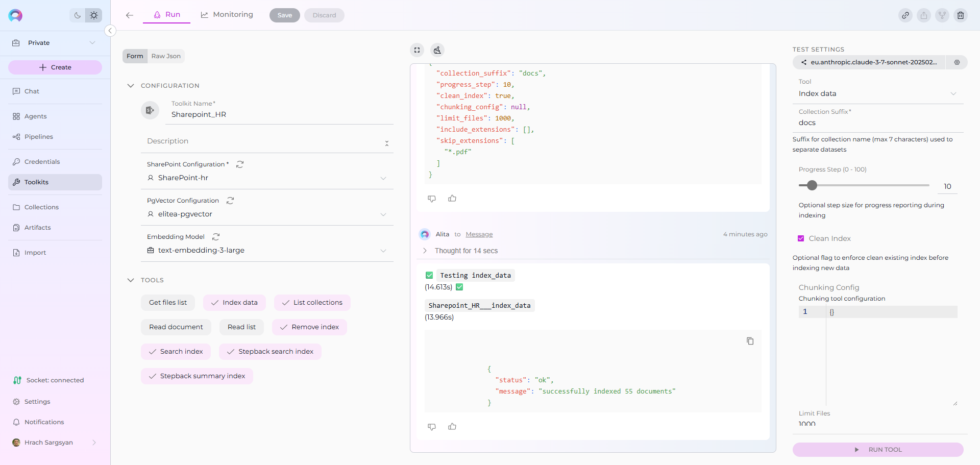Thumbs up the latest index_data response
The height and width of the screenshot is (465, 980).
(x=452, y=427)
